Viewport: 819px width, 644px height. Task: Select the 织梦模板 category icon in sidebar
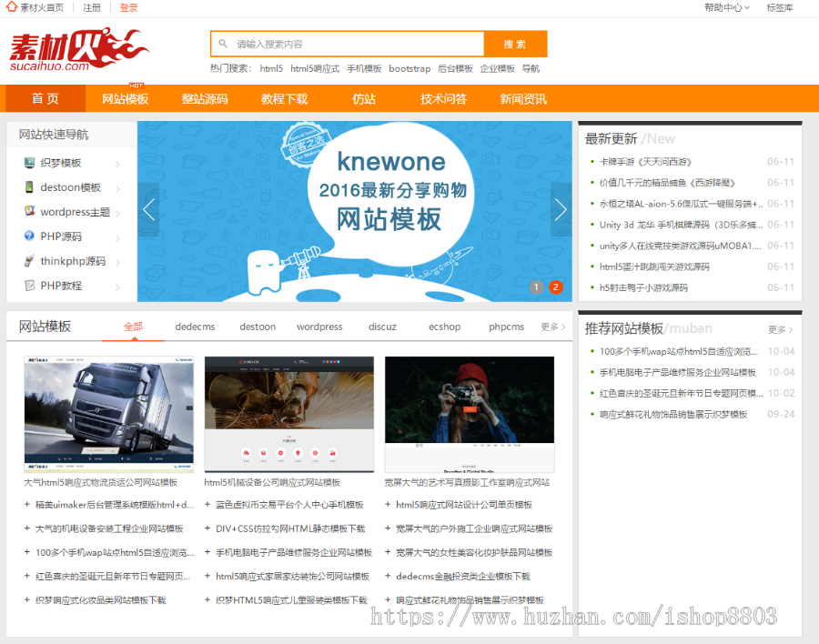(x=30, y=163)
